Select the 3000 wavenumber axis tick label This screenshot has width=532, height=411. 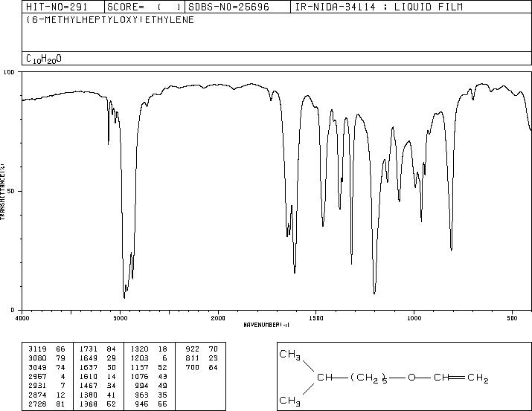(x=120, y=318)
